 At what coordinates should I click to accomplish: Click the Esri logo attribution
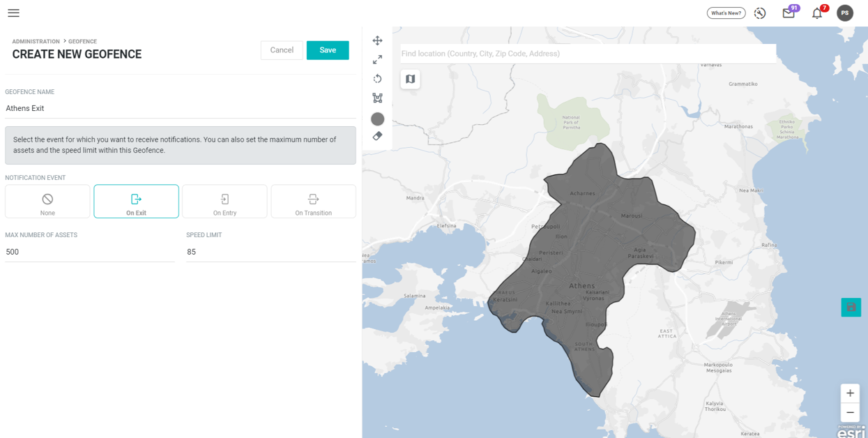click(851, 431)
